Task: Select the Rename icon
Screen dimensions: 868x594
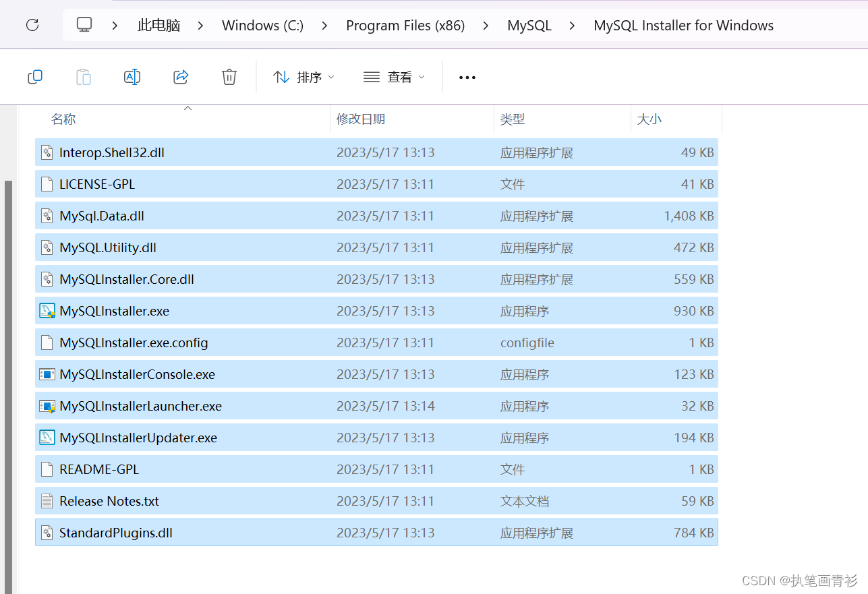Action: click(x=132, y=76)
